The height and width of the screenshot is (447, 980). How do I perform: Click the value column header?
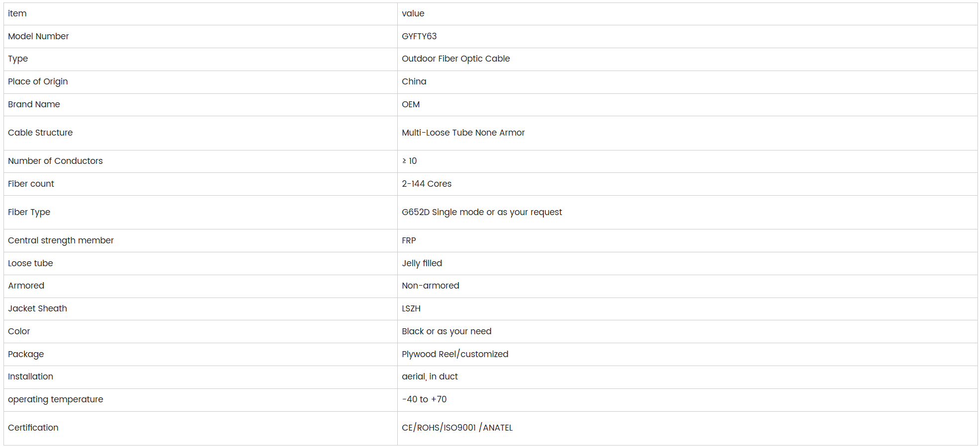(413, 13)
